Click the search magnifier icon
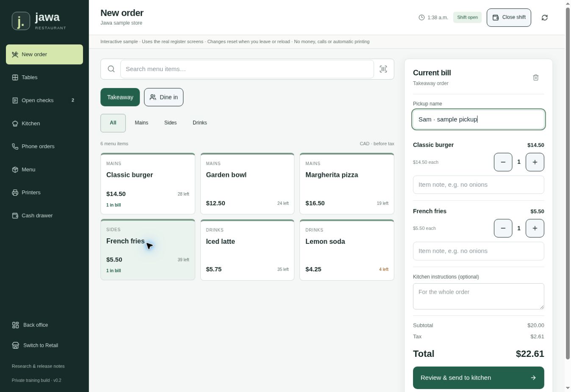 pyautogui.click(x=111, y=69)
